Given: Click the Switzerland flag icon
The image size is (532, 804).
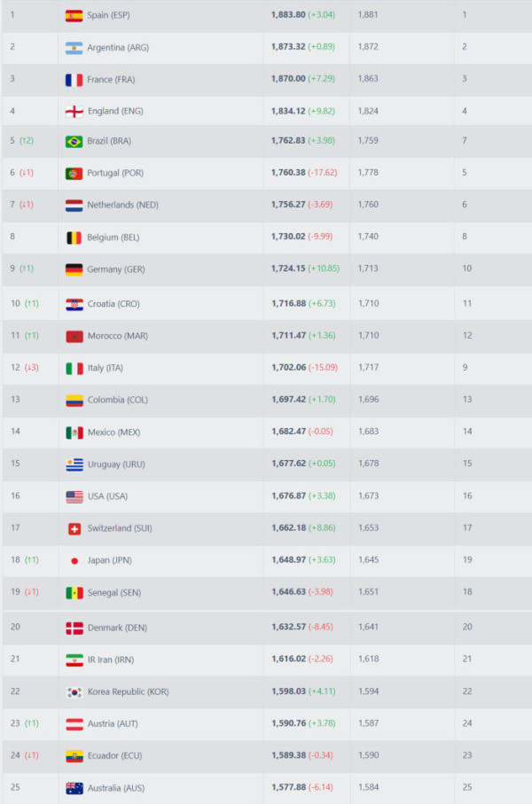Looking at the screenshot, I should point(74,528).
